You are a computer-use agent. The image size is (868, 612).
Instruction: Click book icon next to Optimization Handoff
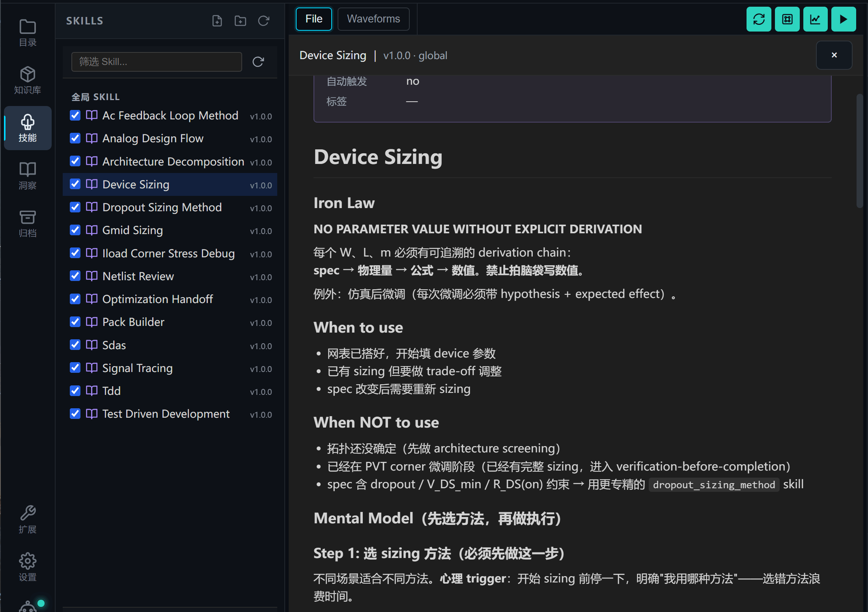pos(91,299)
